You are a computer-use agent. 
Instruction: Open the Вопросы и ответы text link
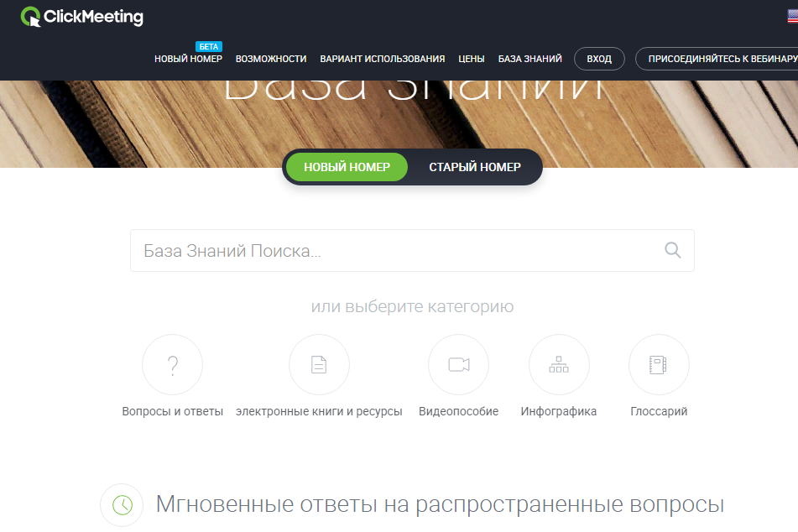(172, 412)
